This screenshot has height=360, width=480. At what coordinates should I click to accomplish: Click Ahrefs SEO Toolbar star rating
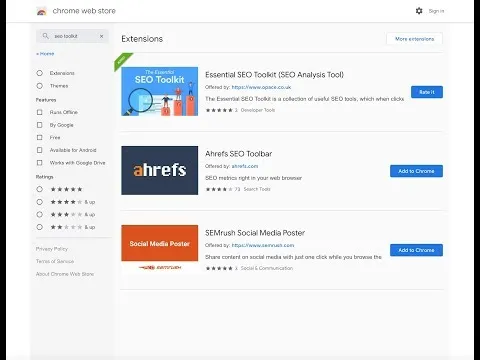[x=219, y=189]
